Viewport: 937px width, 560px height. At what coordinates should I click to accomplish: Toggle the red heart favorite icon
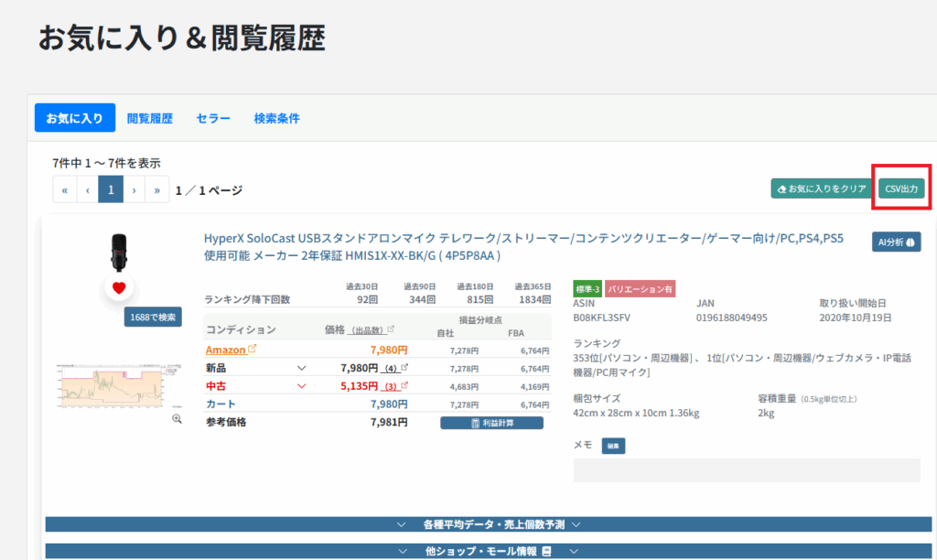point(119,288)
